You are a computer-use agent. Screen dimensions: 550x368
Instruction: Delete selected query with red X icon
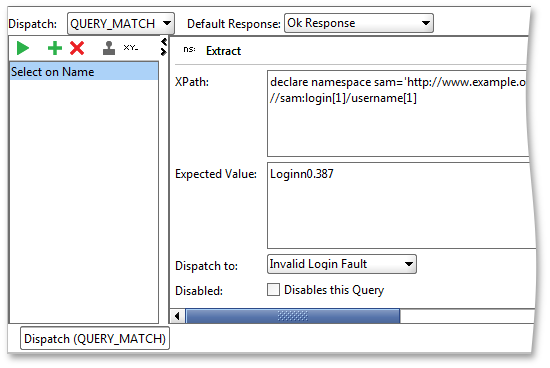click(x=77, y=48)
